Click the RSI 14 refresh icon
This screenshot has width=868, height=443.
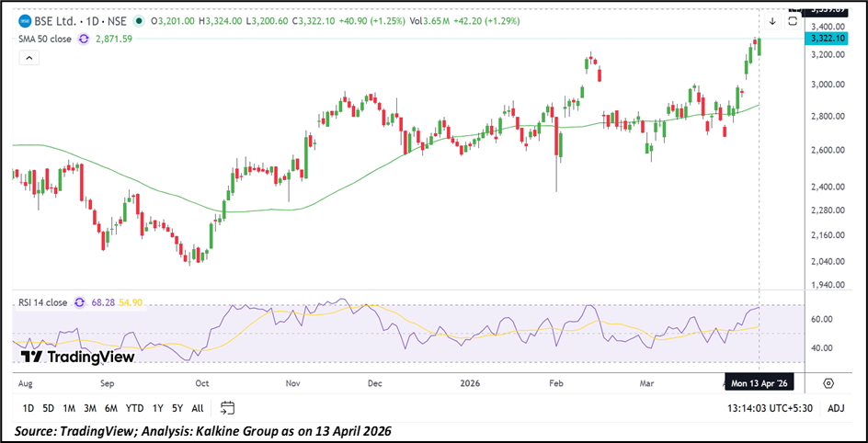[x=80, y=301]
